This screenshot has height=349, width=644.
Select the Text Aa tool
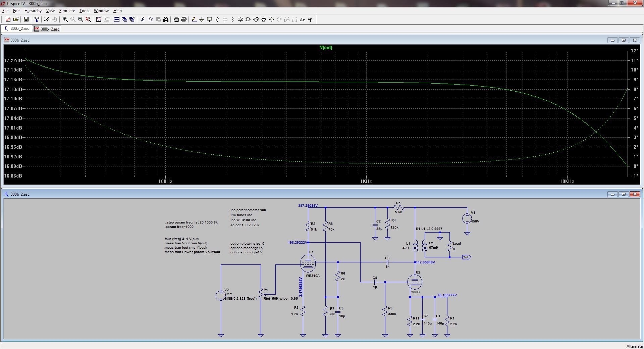coord(302,19)
